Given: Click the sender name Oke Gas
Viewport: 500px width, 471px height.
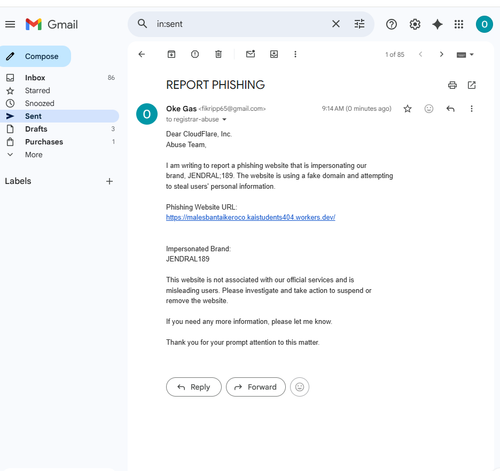Looking at the screenshot, I should point(181,109).
